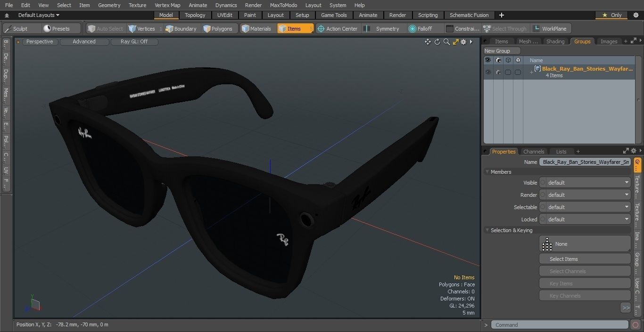Toggle Select Through mode
The height and width of the screenshot is (332, 644).
(x=505, y=29)
